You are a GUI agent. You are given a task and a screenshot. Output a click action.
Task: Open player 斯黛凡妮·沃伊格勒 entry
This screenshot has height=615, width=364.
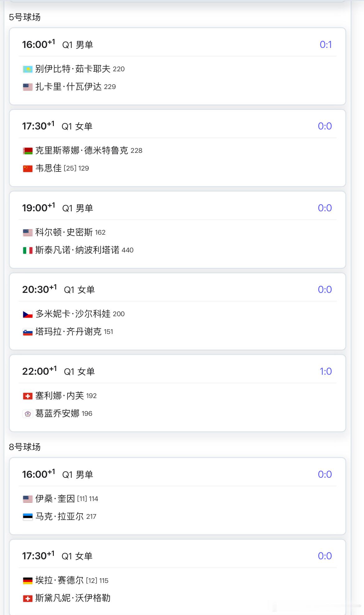[73, 598]
